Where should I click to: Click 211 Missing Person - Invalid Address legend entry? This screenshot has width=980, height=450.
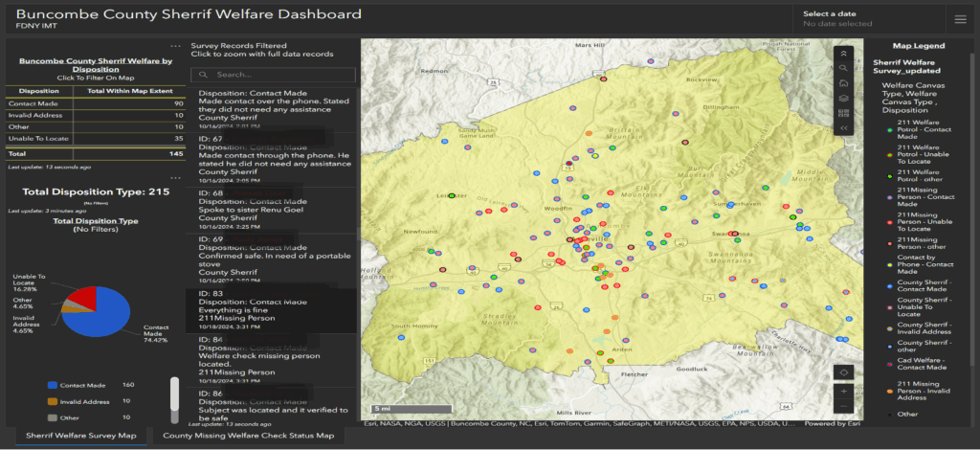click(x=918, y=391)
